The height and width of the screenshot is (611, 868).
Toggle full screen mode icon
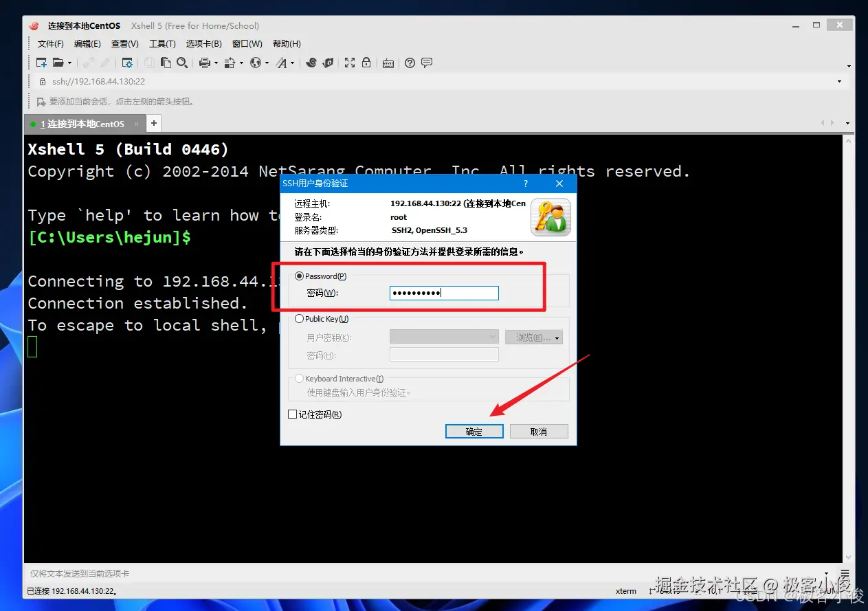(350, 63)
